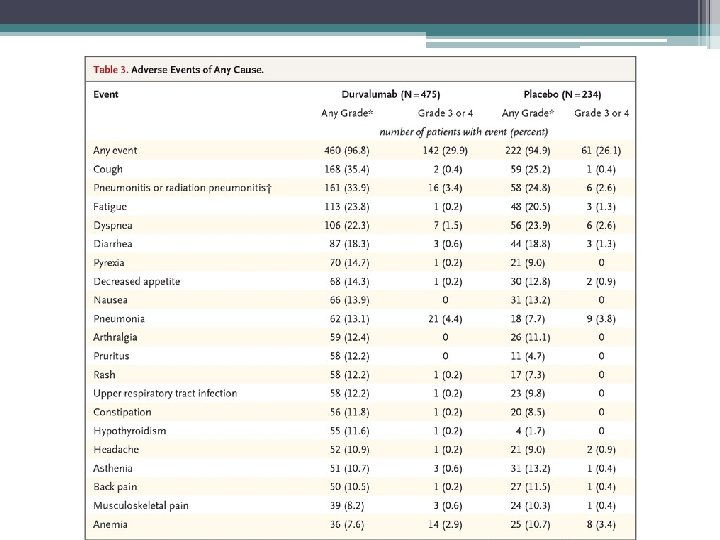Click the '460 (96.8)' cell in the Any event row
The height and width of the screenshot is (540, 720).
(x=349, y=150)
